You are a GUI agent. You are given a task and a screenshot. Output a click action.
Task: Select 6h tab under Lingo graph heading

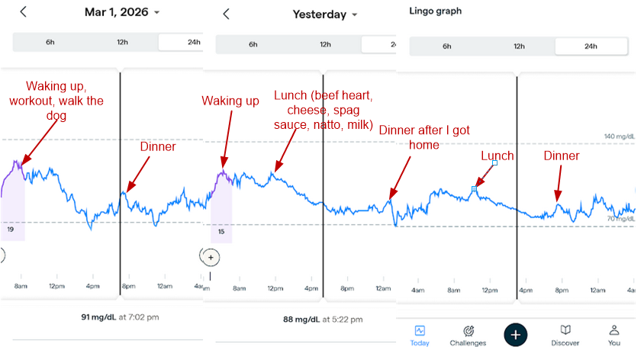coord(446,46)
